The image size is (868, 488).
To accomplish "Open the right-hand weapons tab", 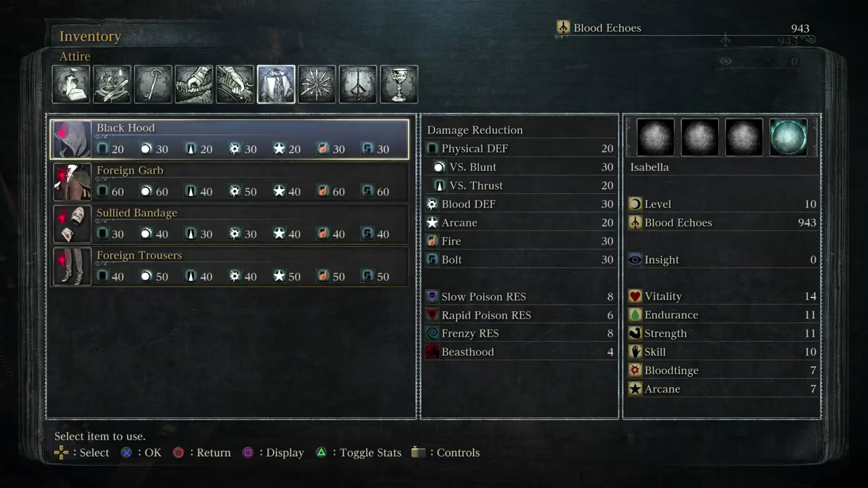I will pyautogui.click(x=194, y=84).
